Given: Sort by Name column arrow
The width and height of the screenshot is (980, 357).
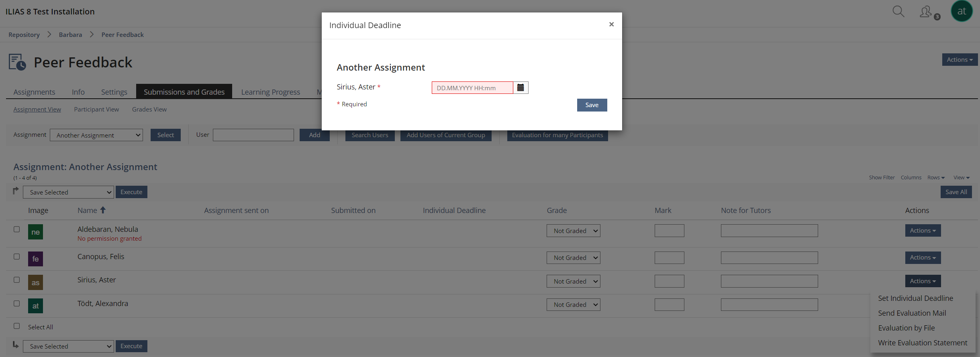Looking at the screenshot, I should coord(103,210).
